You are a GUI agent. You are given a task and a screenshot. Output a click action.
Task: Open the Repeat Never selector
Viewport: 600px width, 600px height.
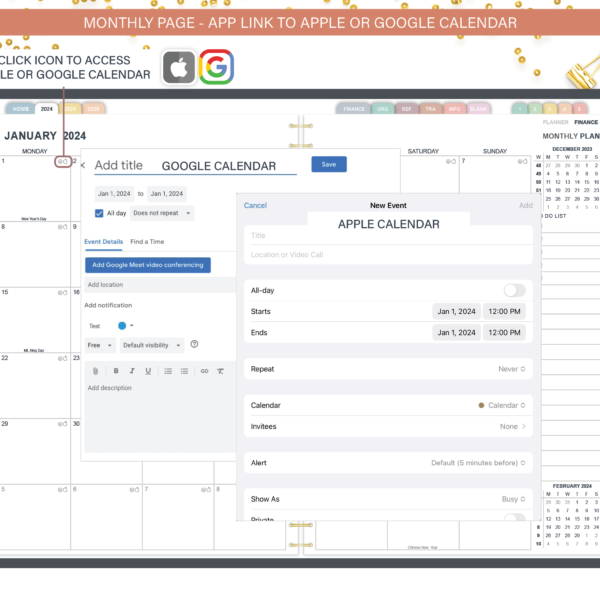coord(512,369)
